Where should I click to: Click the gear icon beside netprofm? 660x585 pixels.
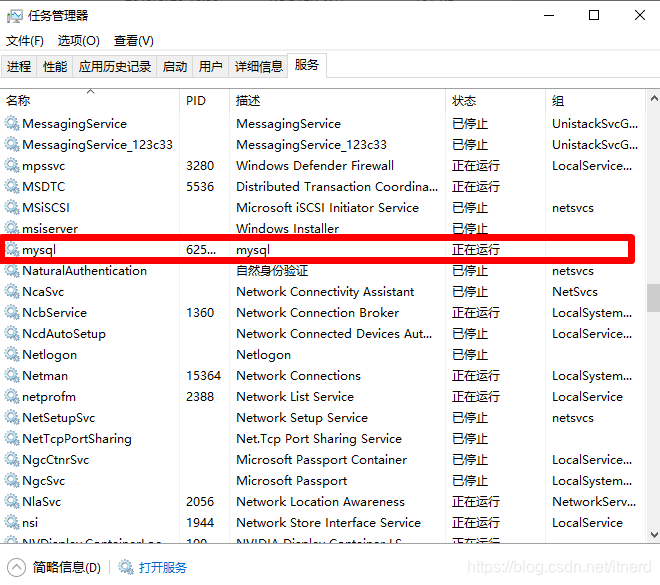point(12,396)
